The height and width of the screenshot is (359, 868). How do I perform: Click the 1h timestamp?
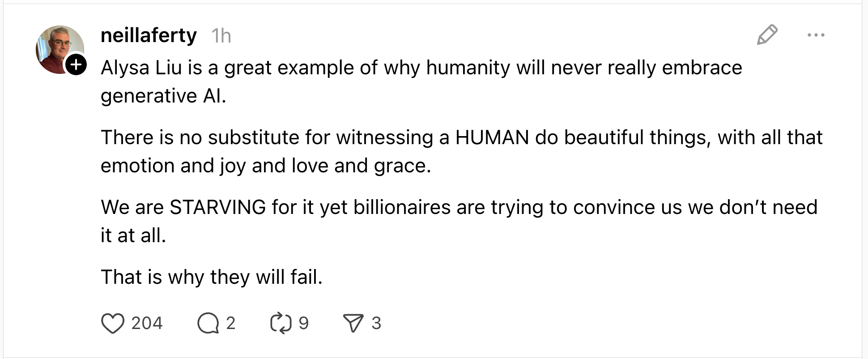(221, 36)
